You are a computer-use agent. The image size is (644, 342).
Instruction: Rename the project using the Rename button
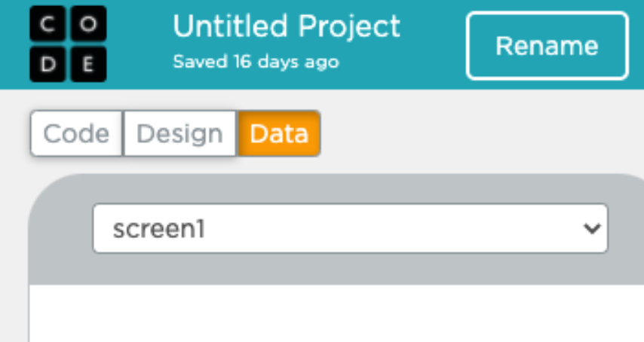tap(547, 45)
